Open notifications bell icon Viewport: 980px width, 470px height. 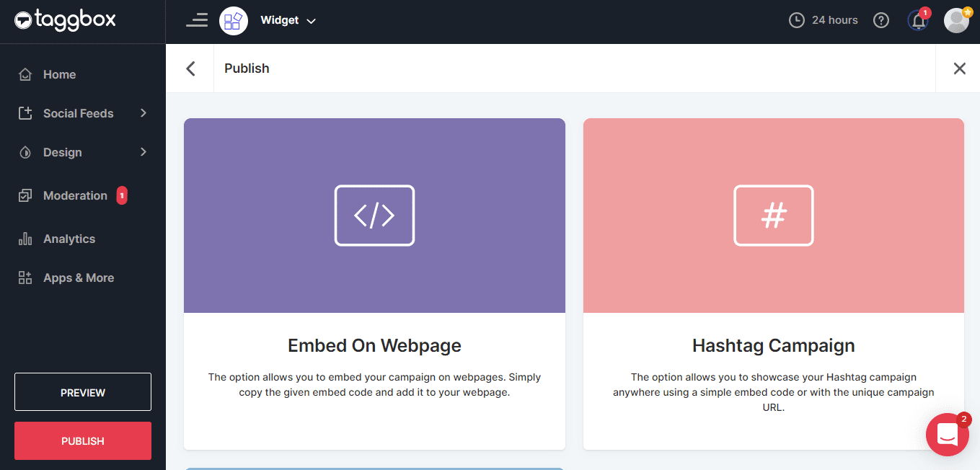coord(918,20)
